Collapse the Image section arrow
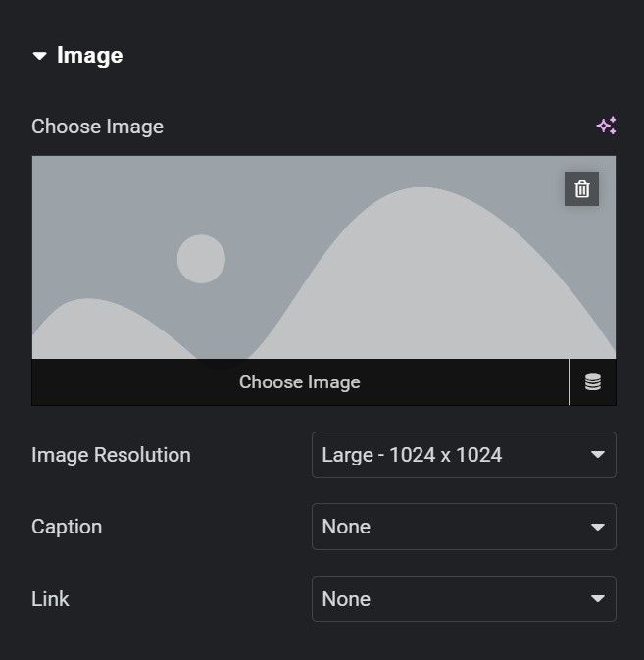Screen dimensions: 644x660 click(40, 56)
